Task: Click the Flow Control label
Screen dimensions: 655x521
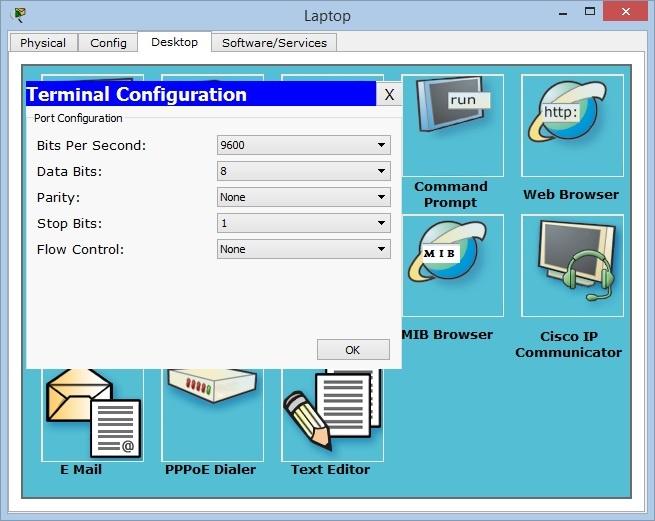Action: [80, 249]
